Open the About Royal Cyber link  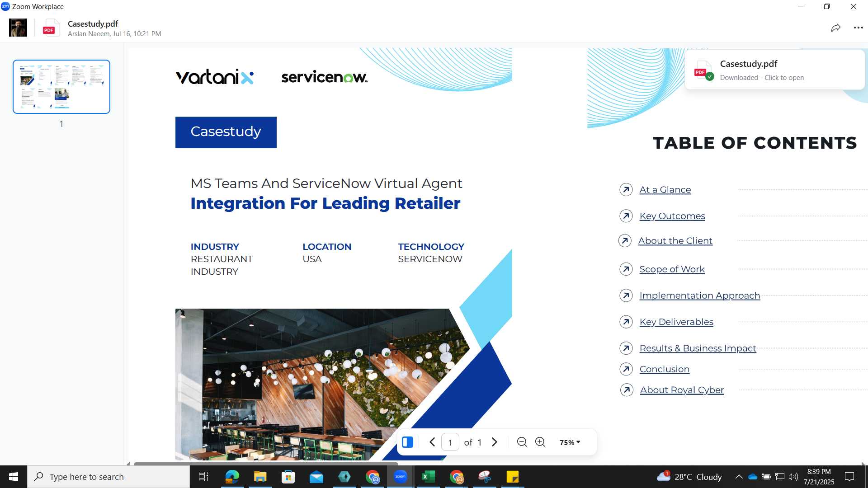pyautogui.click(x=682, y=390)
